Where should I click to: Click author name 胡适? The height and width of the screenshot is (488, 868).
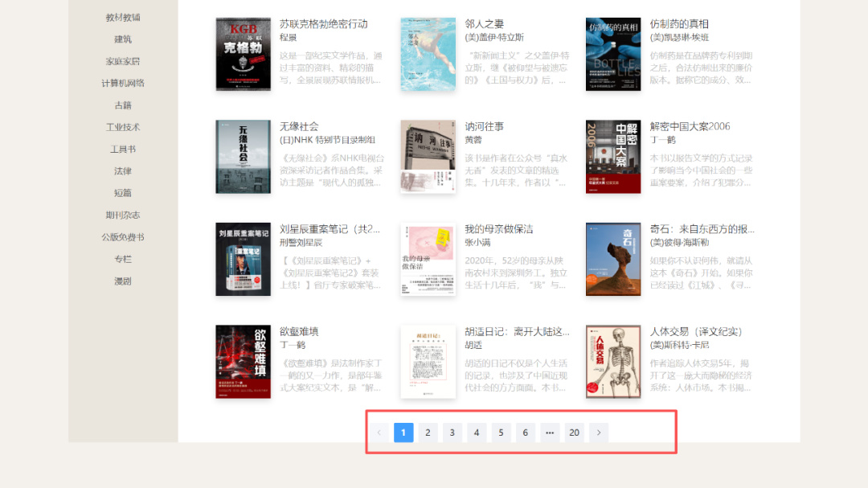point(473,345)
